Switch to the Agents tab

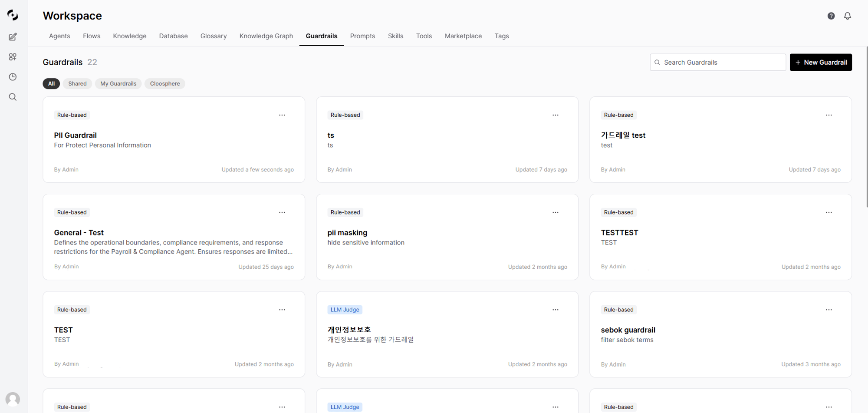click(59, 36)
